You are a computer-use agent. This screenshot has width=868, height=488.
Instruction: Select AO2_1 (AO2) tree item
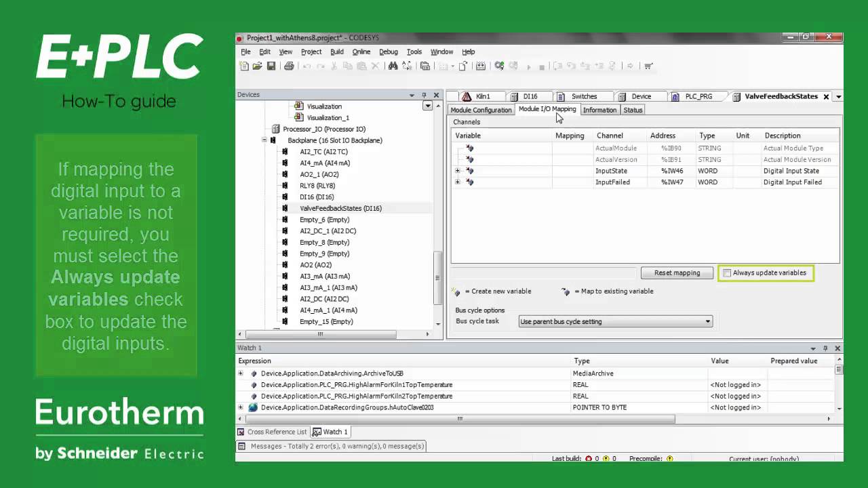tap(319, 174)
